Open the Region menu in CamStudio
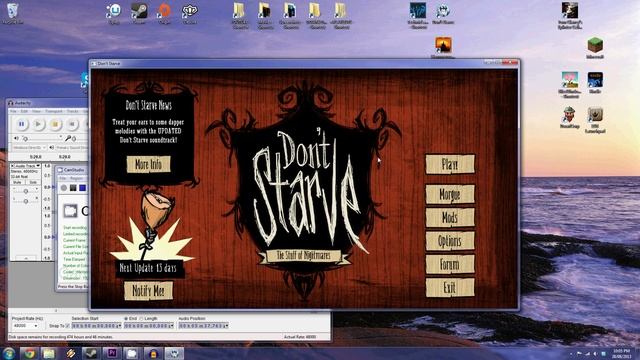The image size is (640, 360). click(76, 178)
